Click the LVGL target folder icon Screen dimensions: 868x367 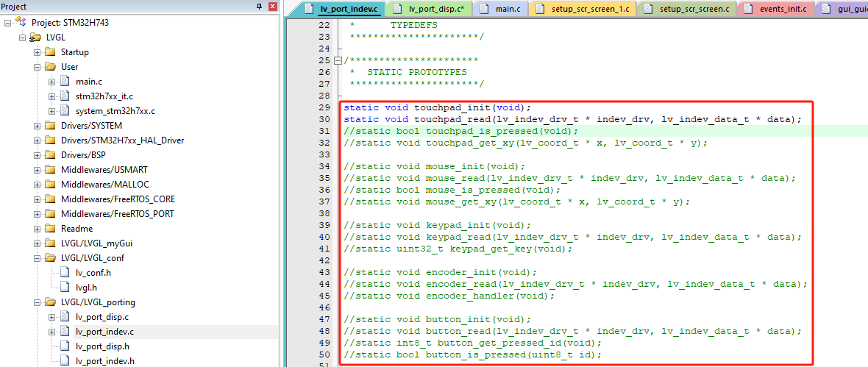click(x=35, y=38)
